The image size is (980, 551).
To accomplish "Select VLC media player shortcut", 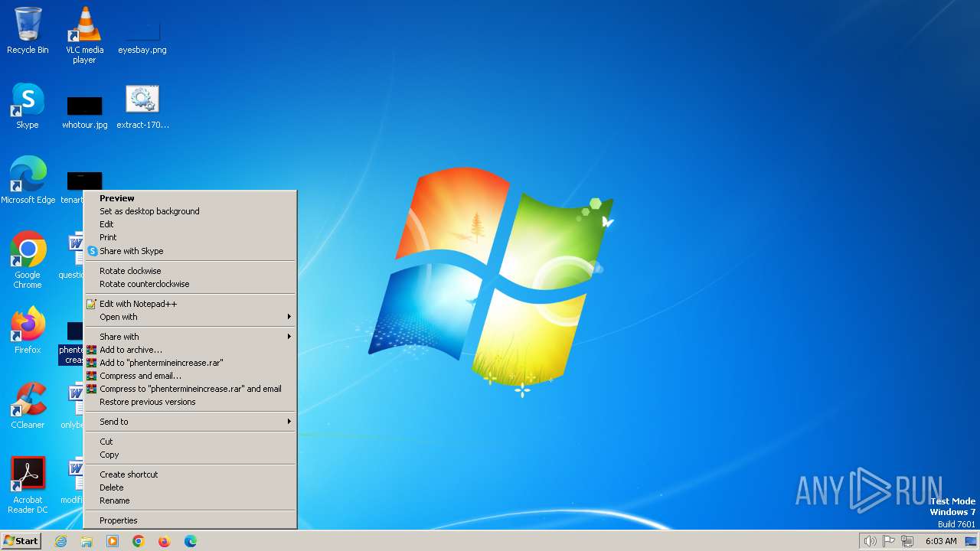I will click(x=84, y=35).
